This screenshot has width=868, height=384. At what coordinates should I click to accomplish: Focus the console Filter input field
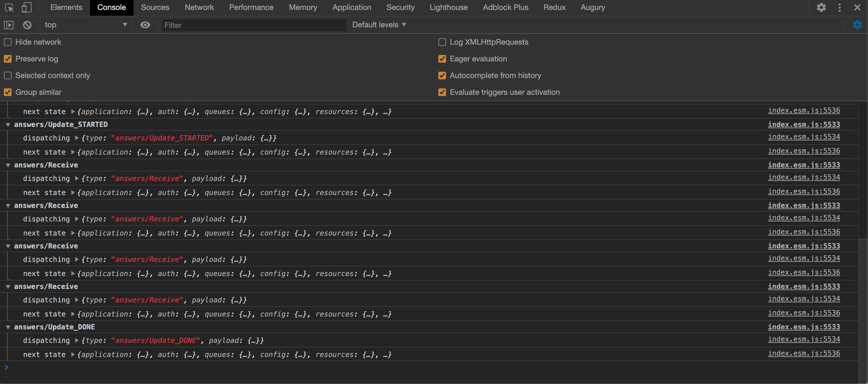click(x=254, y=25)
